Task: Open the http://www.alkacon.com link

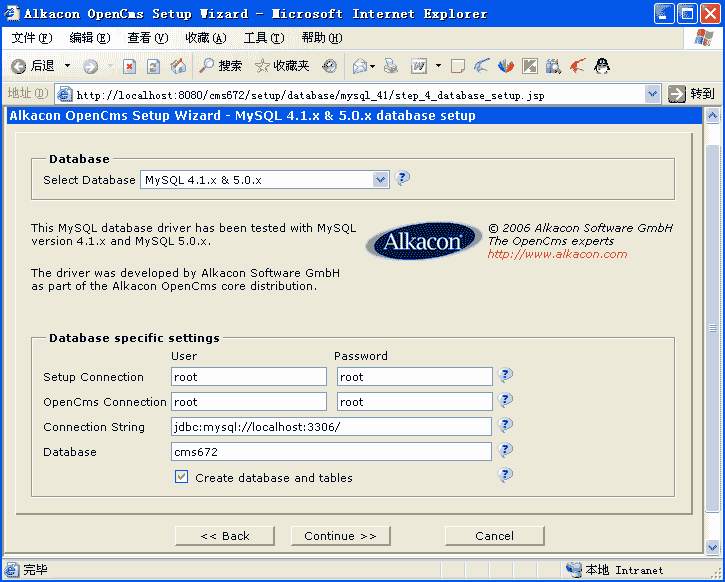Action: point(557,254)
